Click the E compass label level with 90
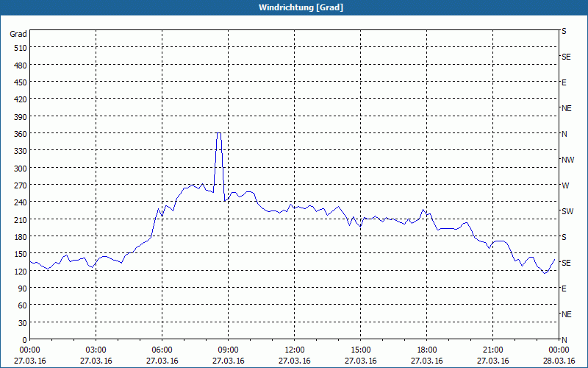Screen dimensions: 588x368 point(564,289)
